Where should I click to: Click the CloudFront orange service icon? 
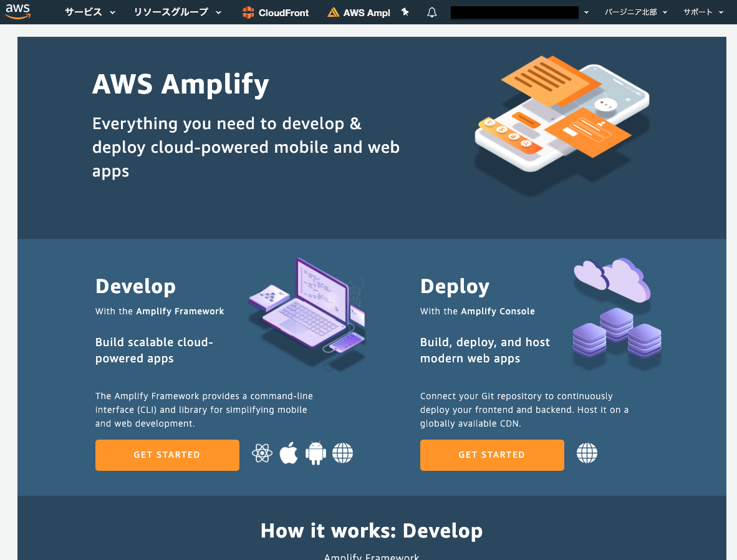click(x=248, y=12)
